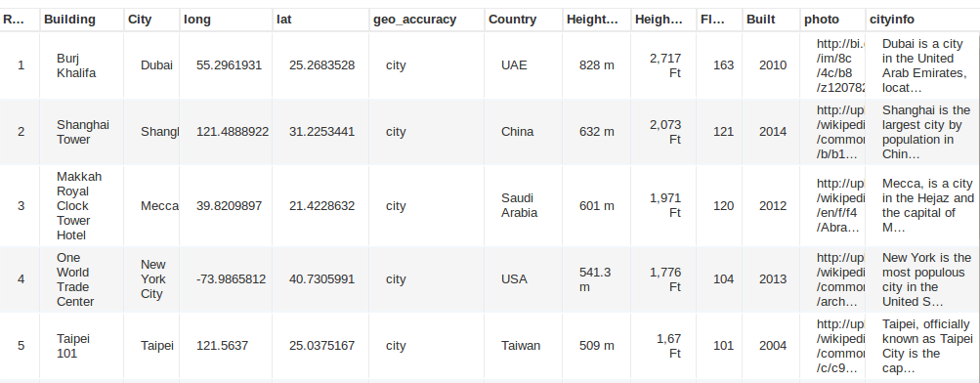The height and width of the screenshot is (383, 980).
Task: Sort table by City column header
Action: tap(151, 20)
